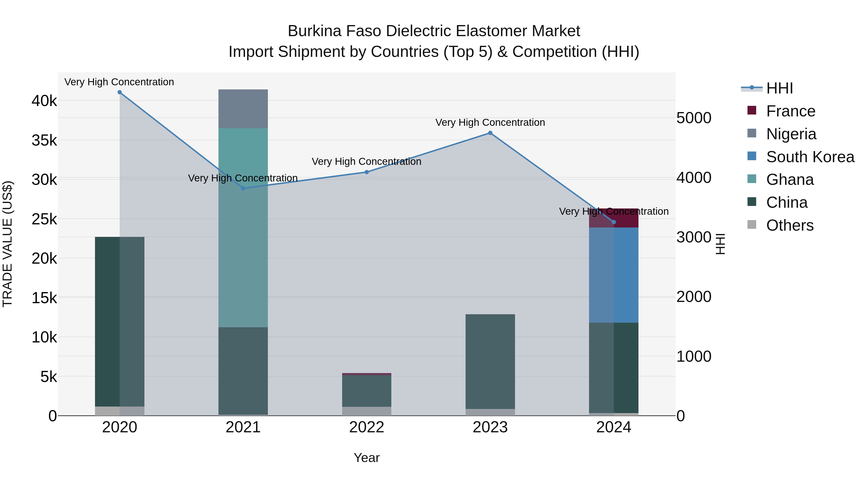The image size is (868, 488).
Task: Click the chart title Burkina Faso Dielectric Elastomer Market
Action: (x=434, y=31)
